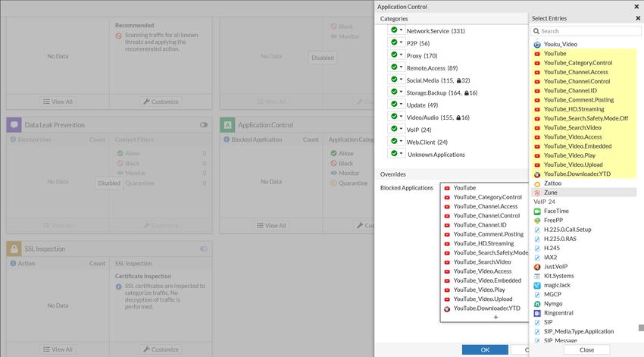Deselect YouTube_Channel.Access in Select Entries
The width and height of the screenshot is (644, 357).
click(x=583, y=72)
